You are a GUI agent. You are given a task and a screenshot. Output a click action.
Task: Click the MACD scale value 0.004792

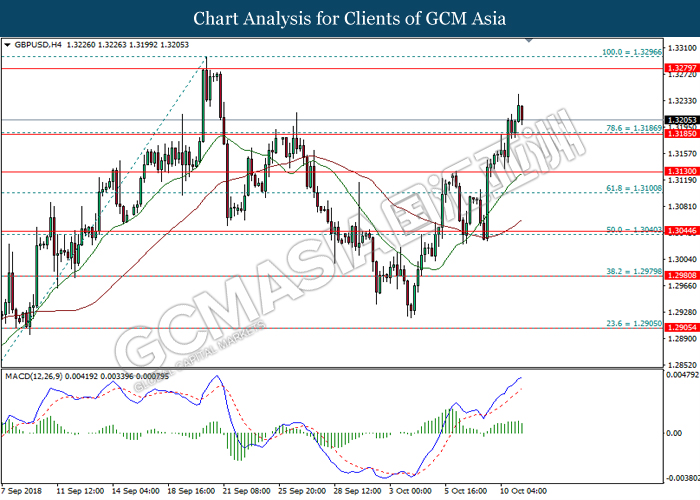tap(683, 375)
